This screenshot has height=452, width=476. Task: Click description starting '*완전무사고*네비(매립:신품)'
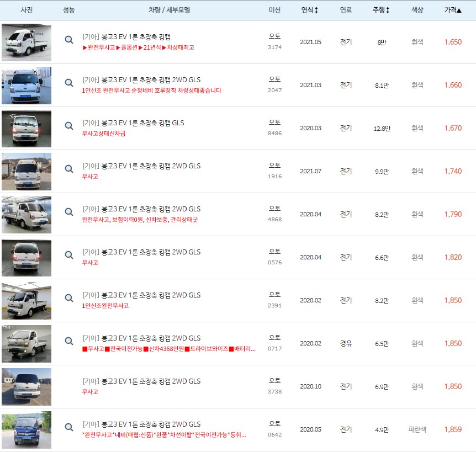click(164, 435)
